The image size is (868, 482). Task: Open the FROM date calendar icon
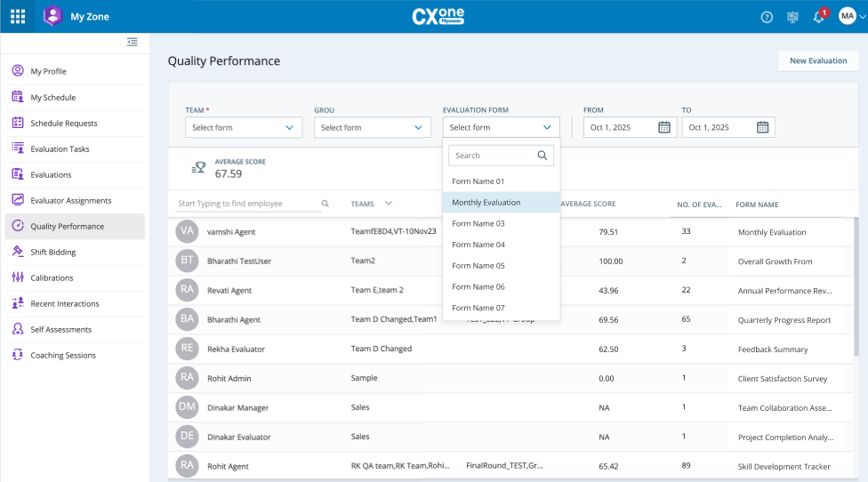664,127
